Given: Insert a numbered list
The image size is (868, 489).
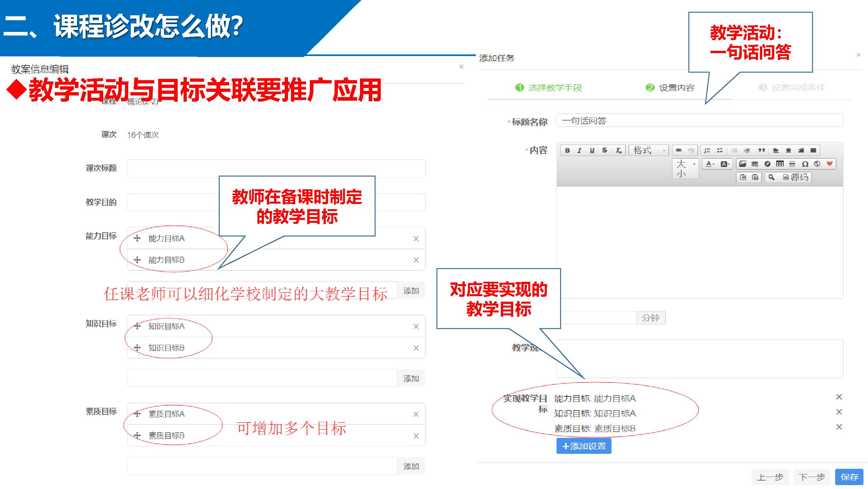Looking at the screenshot, I should click(707, 151).
